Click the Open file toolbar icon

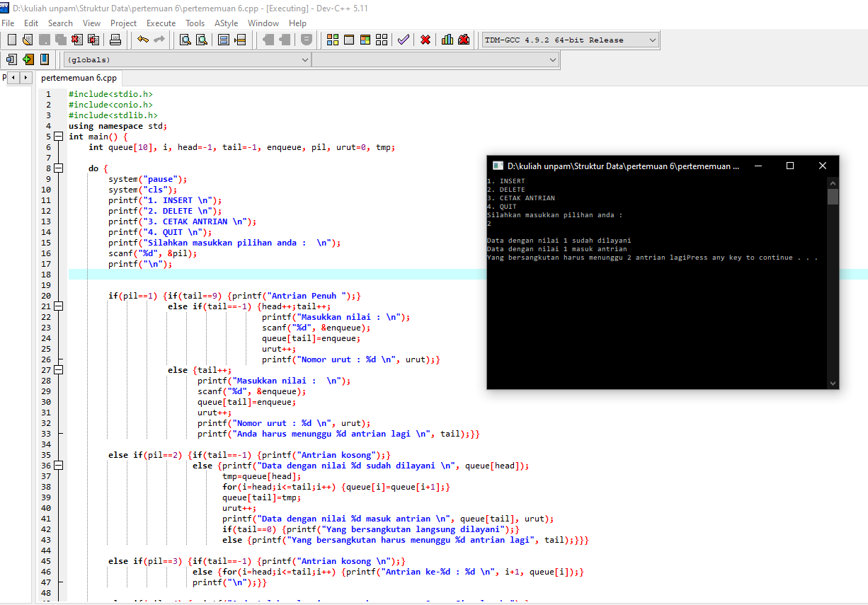coord(28,40)
